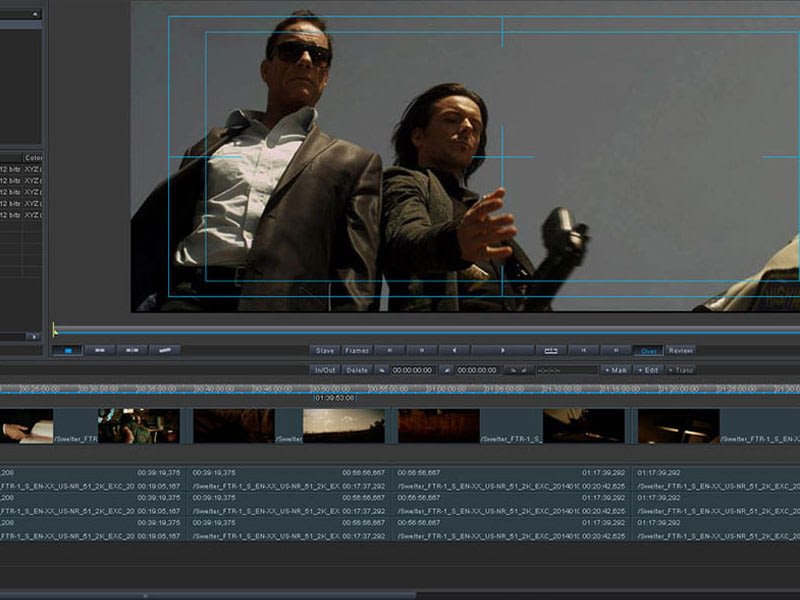Image resolution: width=800 pixels, height=600 pixels.
Task: Click the timeline ruler at 01:00:00:00
Action: [x=446, y=389]
